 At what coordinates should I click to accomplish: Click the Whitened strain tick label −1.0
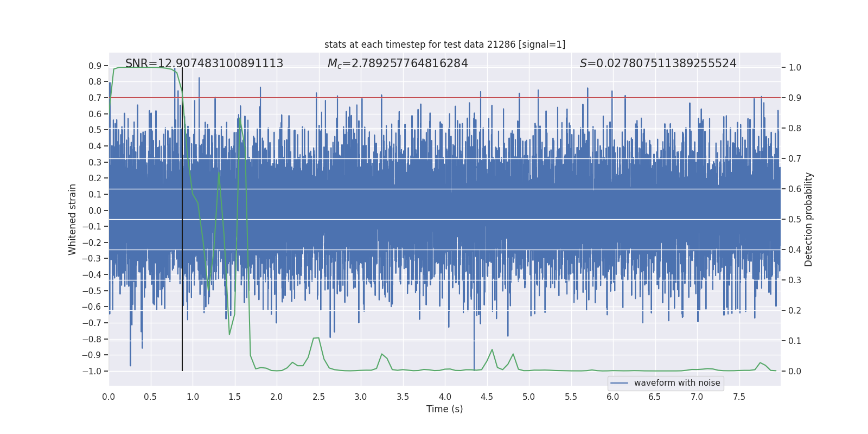[x=92, y=371]
